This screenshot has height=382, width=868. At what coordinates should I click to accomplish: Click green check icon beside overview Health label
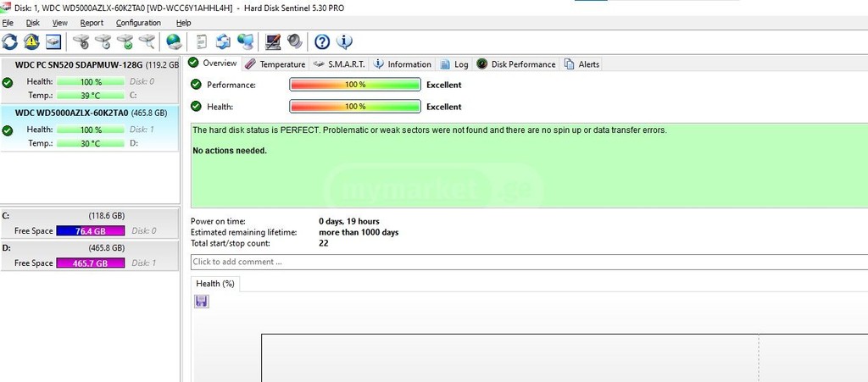pyautogui.click(x=196, y=106)
